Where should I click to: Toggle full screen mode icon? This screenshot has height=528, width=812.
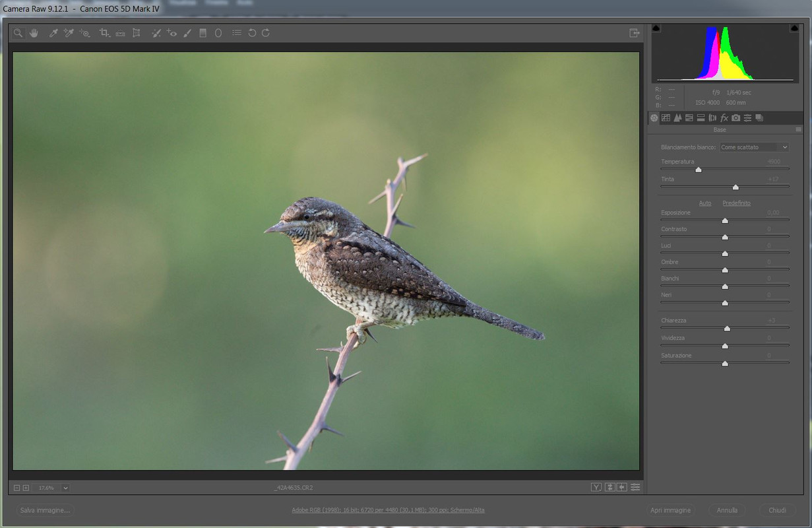[x=635, y=33]
